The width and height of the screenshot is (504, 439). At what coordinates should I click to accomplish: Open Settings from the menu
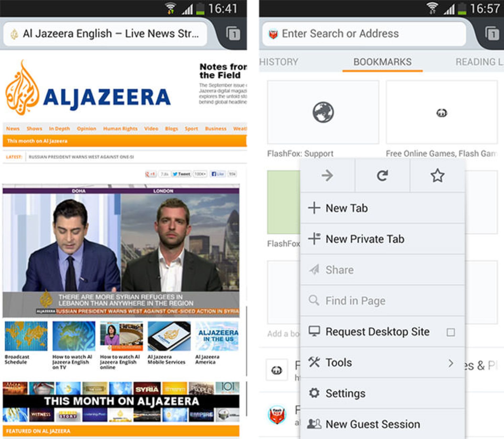[x=345, y=393]
